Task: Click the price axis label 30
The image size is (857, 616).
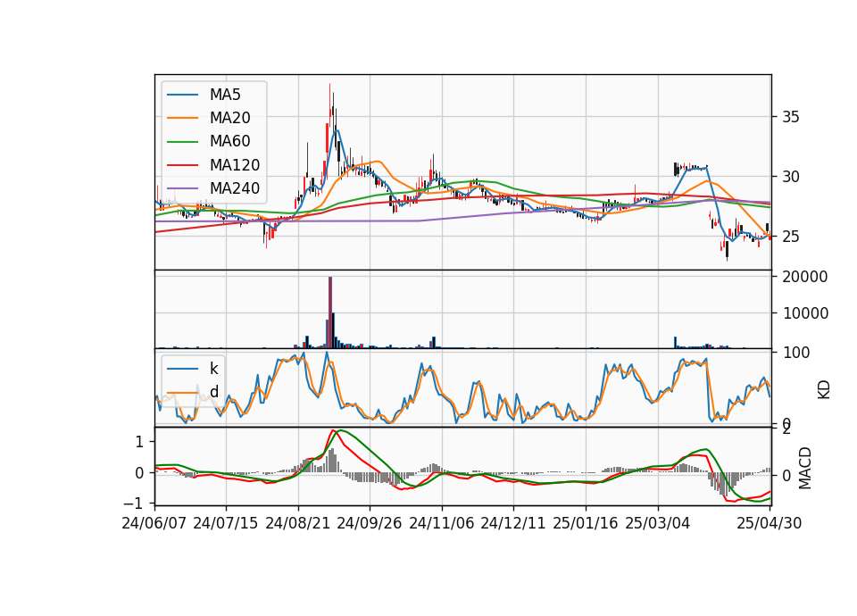Action: pos(791,177)
